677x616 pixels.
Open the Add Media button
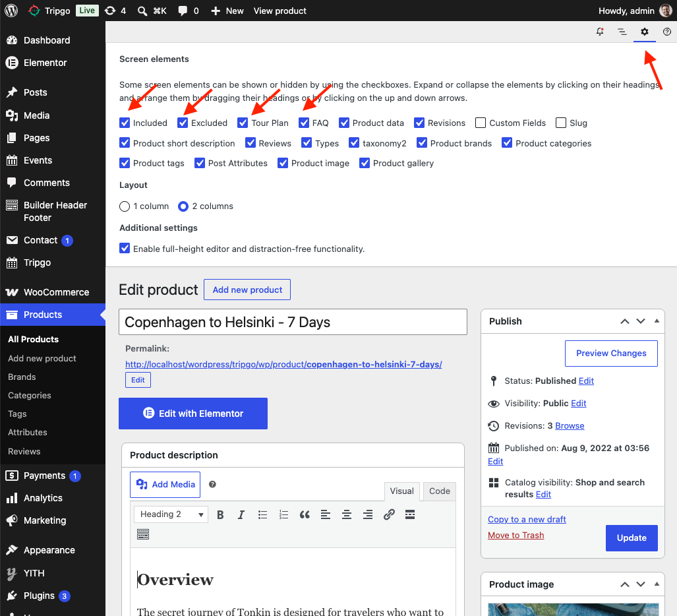[x=165, y=485]
